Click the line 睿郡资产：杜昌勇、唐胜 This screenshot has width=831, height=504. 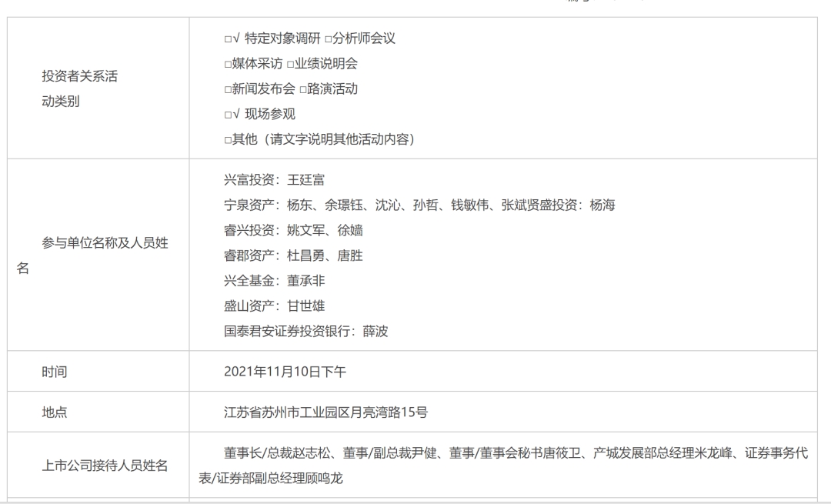click(293, 255)
